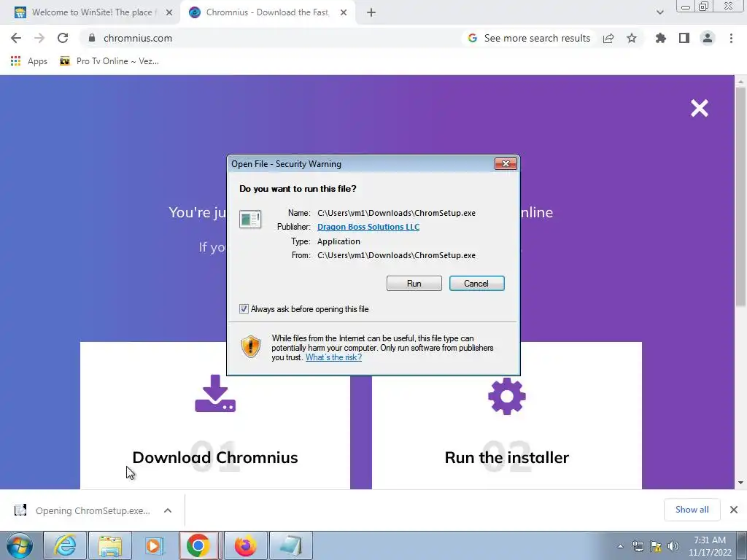Reload the chromnius.com page
The width and height of the screenshot is (747, 560).
(63, 38)
